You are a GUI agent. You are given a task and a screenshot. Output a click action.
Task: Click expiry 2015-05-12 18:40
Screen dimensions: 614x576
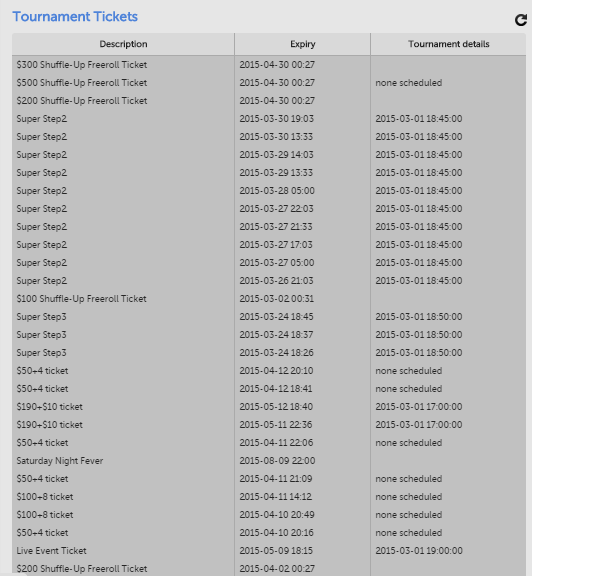276,407
